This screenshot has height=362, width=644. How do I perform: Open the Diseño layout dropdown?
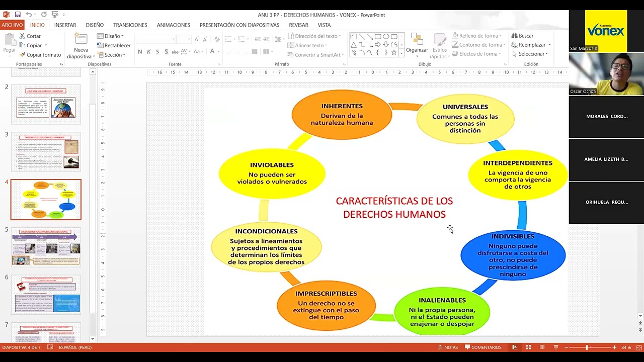tap(110, 36)
